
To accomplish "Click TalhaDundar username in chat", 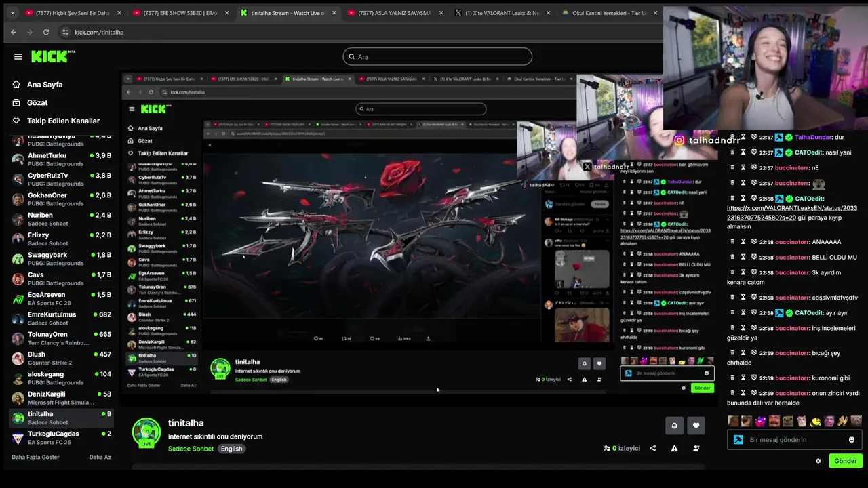I will coord(813,137).
